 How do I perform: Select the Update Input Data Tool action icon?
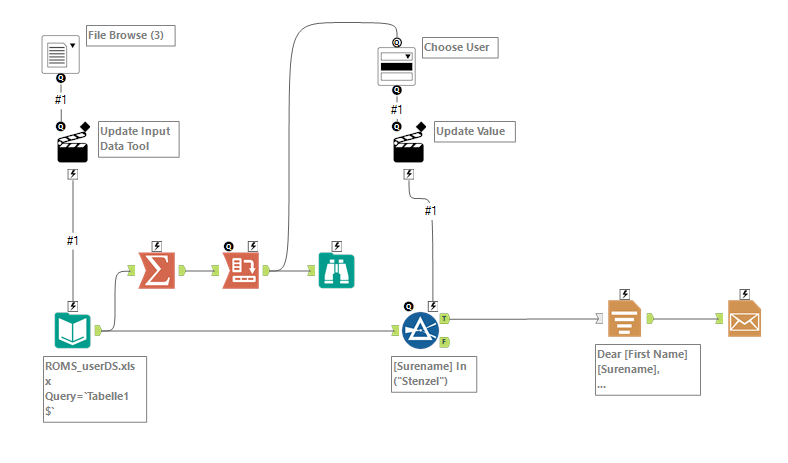(x=72, y=146)
